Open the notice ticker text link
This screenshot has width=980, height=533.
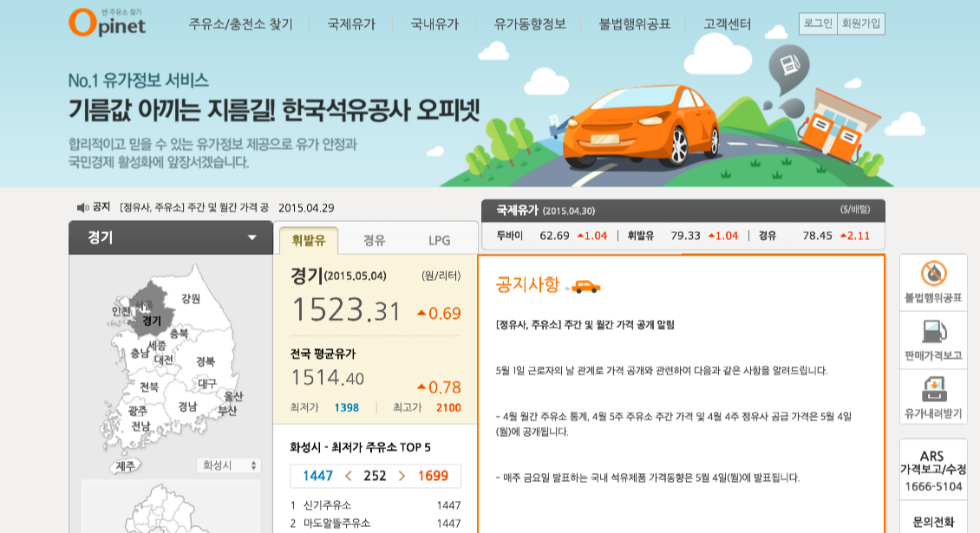(193, 207)
